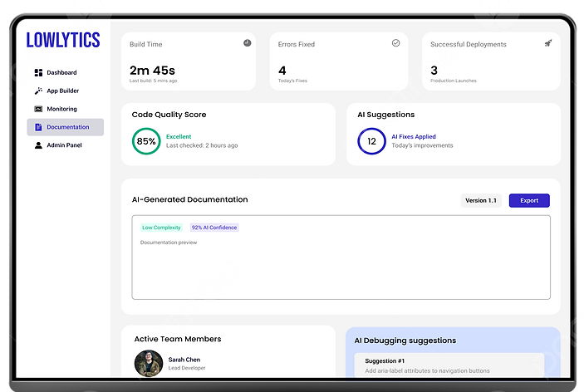This screenshot has height=392, width=584.
Task: Click the AI-Generated Documentation heading
Action: [x=189, y=199]
